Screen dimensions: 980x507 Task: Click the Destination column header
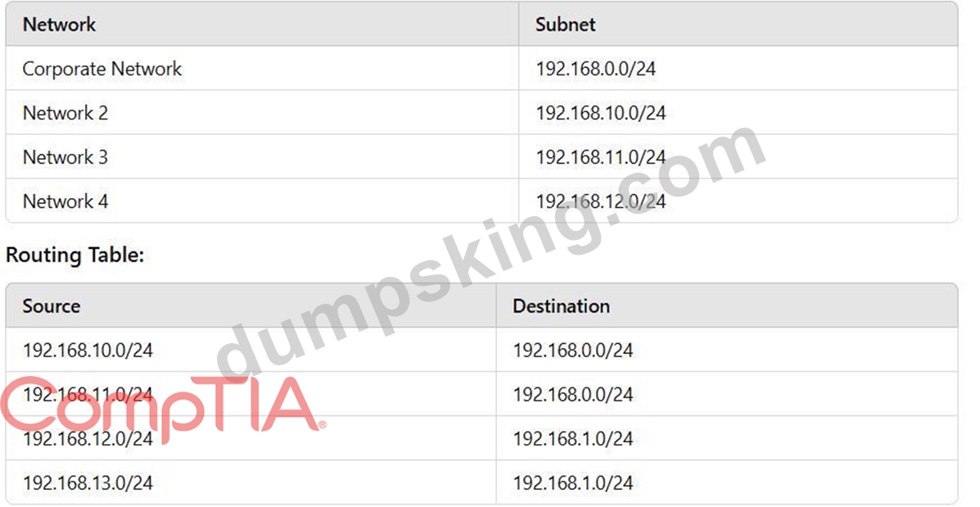pyautogui.click(x=561, y=306)
